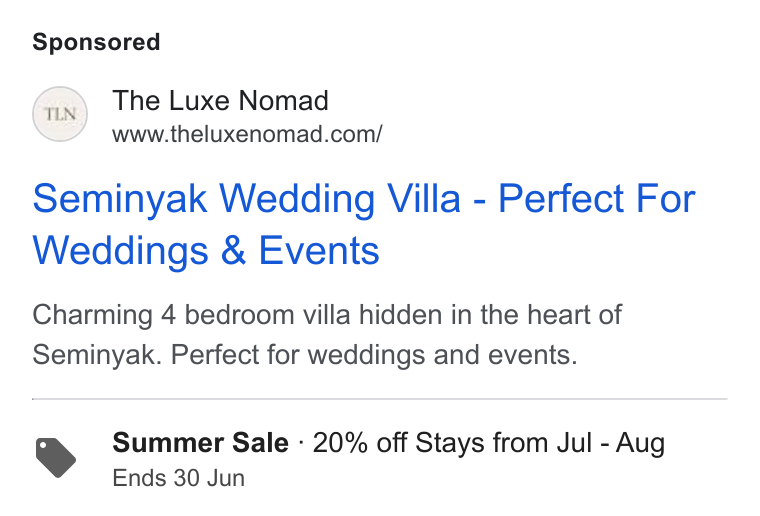Click the 'Weddings & Events' headline line
Viewport: 760px width, 516px height.
click(x=206, y=250)
